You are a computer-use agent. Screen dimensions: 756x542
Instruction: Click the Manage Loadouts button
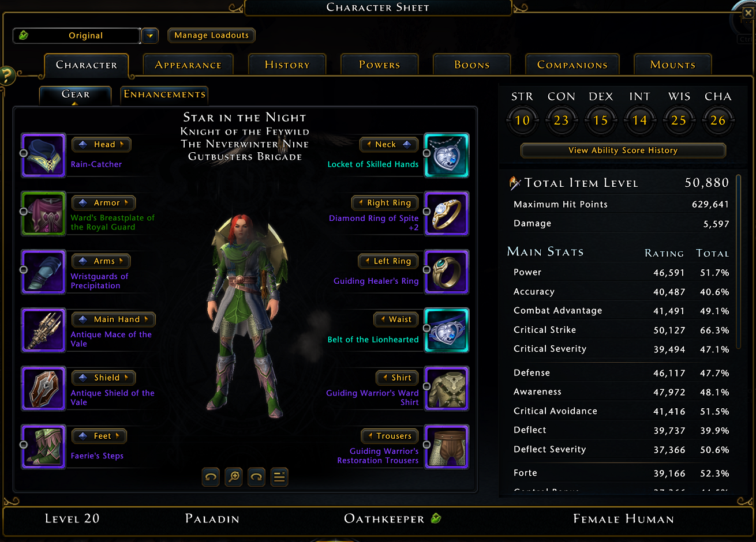point(211,35)
